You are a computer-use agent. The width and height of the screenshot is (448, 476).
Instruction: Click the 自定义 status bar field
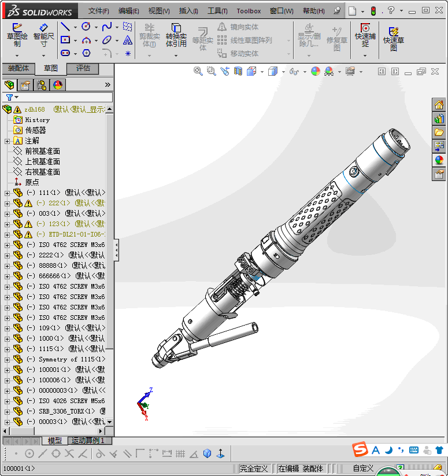click(x=363, y=468)
